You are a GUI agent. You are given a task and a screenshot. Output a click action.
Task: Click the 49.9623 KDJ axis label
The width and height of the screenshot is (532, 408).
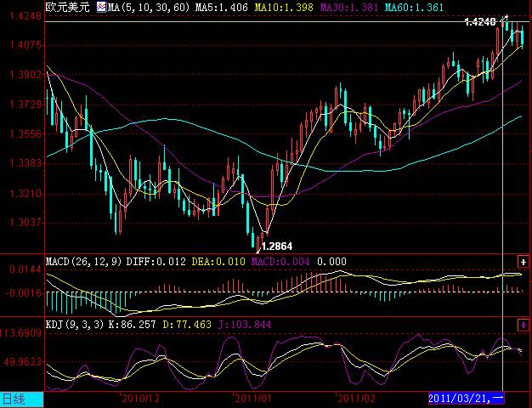coord(23,362)
